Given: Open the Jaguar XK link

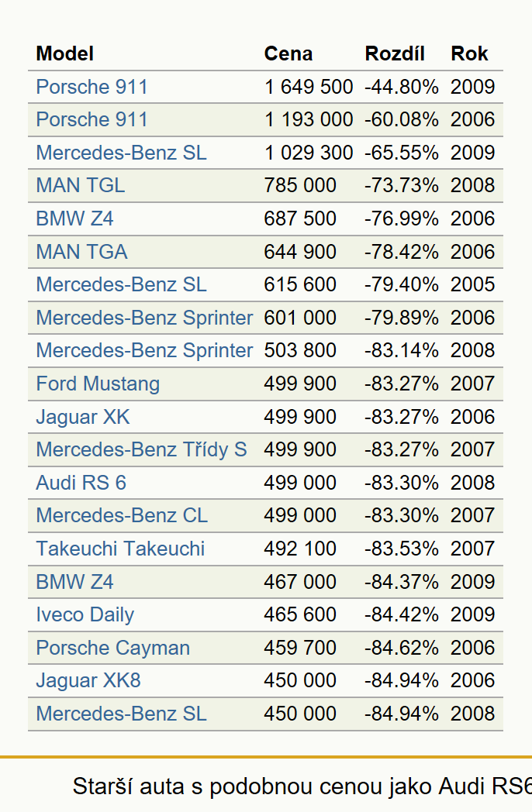Looking at the screenshot, I should 82,417.
